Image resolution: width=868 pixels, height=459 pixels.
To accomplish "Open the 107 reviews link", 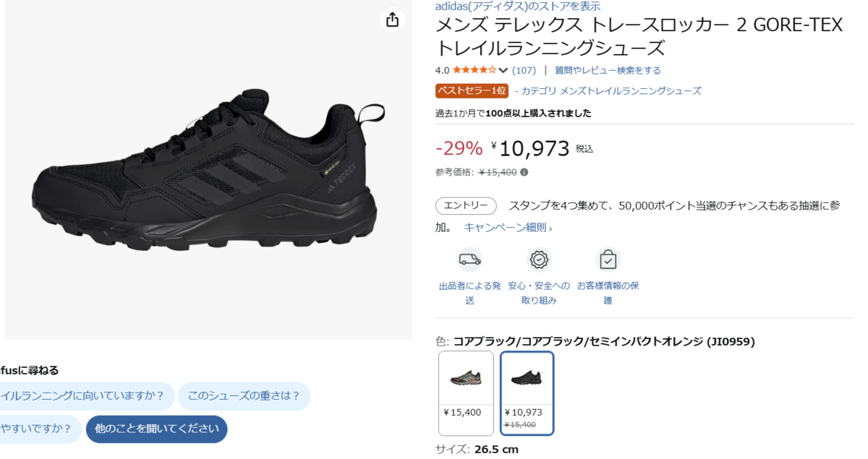I will [x=524, y=70].
